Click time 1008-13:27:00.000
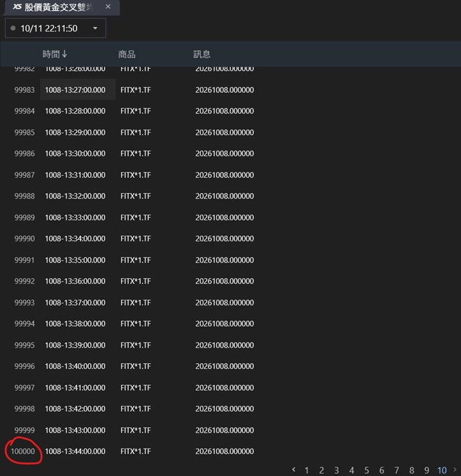The height and width of the screenshot is (476, 461). [75, 90]
